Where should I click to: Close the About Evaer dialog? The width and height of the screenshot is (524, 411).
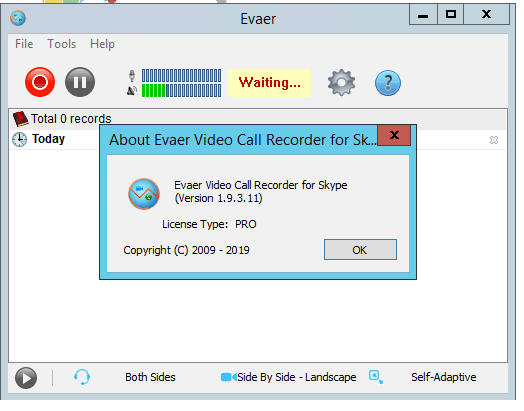tap(394, 135)
